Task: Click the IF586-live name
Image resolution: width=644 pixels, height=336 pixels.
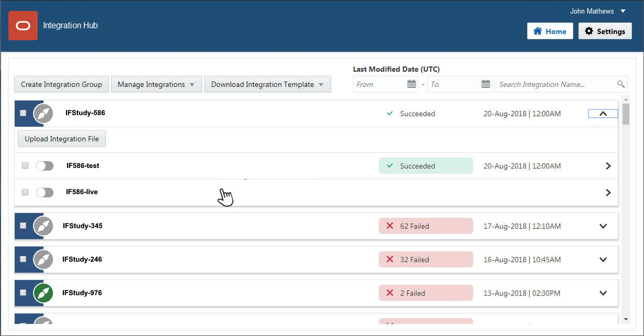Action: pos(82,192)
